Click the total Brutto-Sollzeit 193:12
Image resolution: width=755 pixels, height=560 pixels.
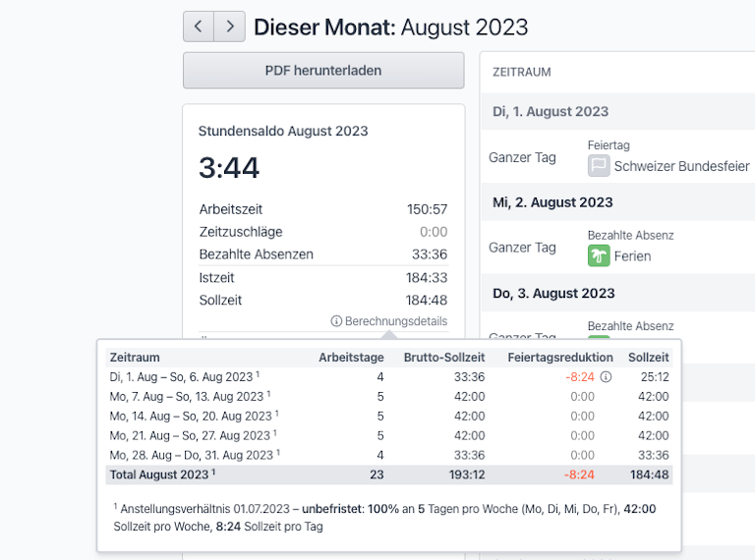(x=467, y=475)
